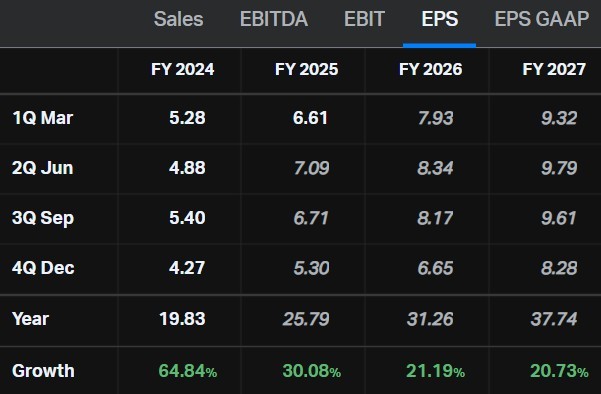This screenshot has height=394, width=601.
Task: Select the FY 2025 1Q value 6.61
Action: (310, 118)
